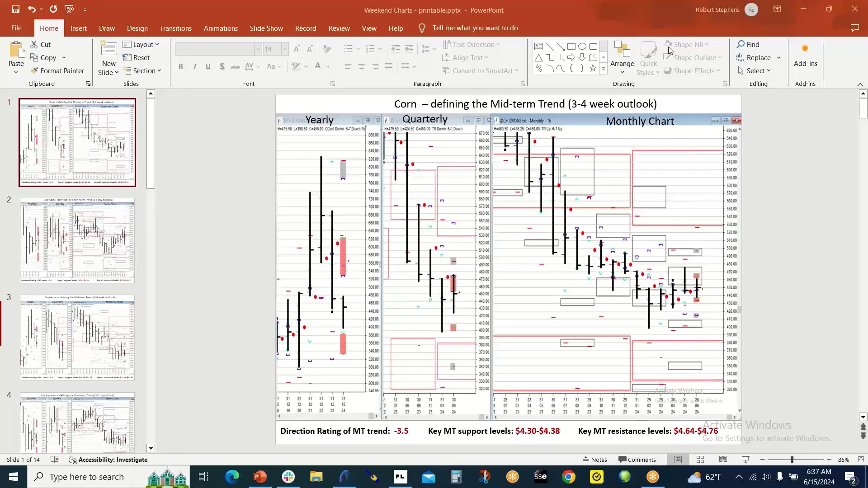Align text left
The image size is (868, 488).
click(348, 66)
